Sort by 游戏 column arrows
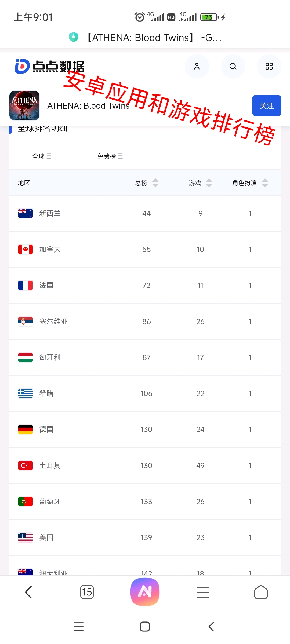This screenshot has width=290, height=644. coord(209,183)
